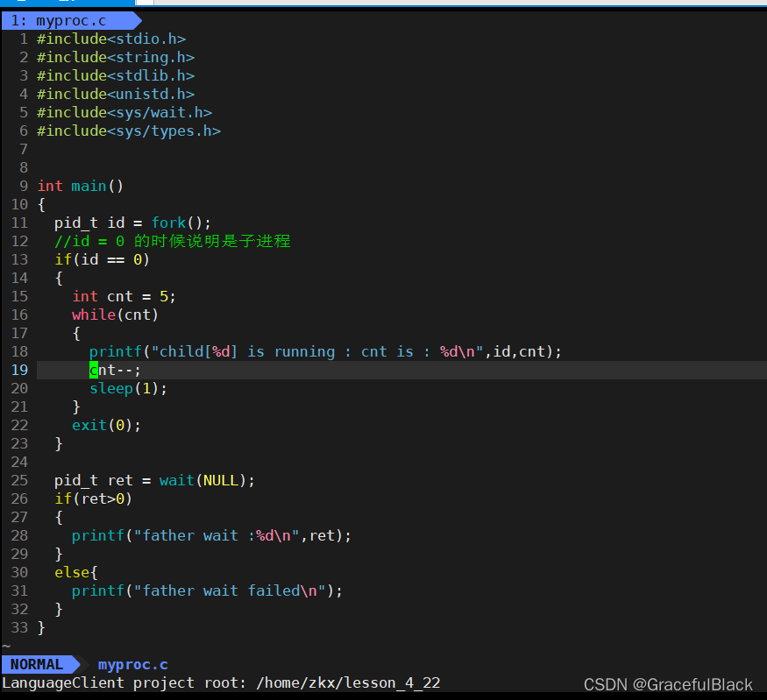Click the printf 'father wait :%d' line

(x=211, y=536)
